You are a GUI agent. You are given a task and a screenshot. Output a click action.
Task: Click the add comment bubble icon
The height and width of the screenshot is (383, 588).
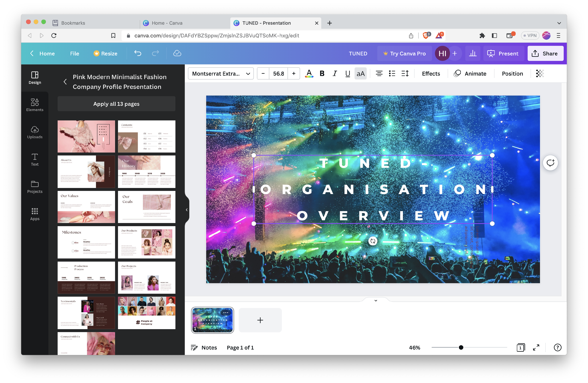click(550, 163)
